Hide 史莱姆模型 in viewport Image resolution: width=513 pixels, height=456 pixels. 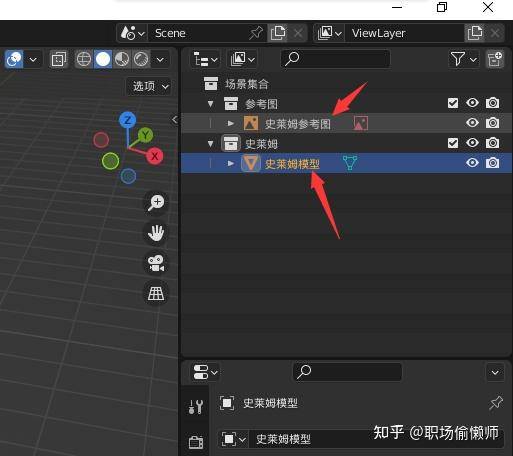pos(472,163)
